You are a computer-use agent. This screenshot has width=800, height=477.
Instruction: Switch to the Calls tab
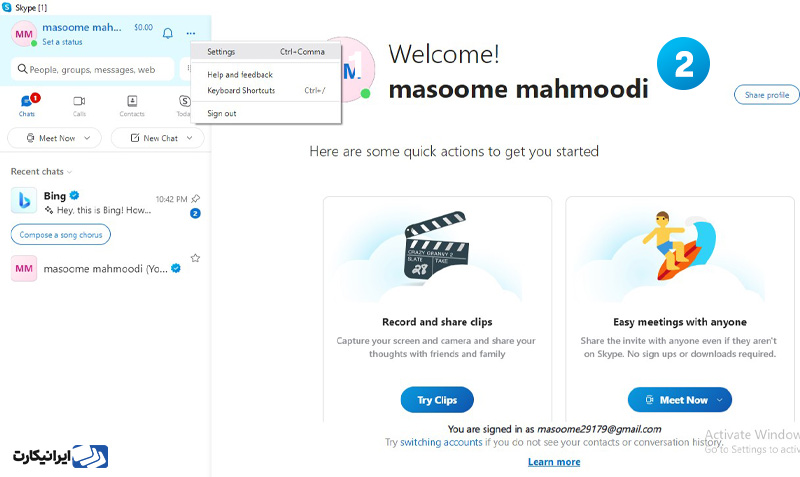79,106
